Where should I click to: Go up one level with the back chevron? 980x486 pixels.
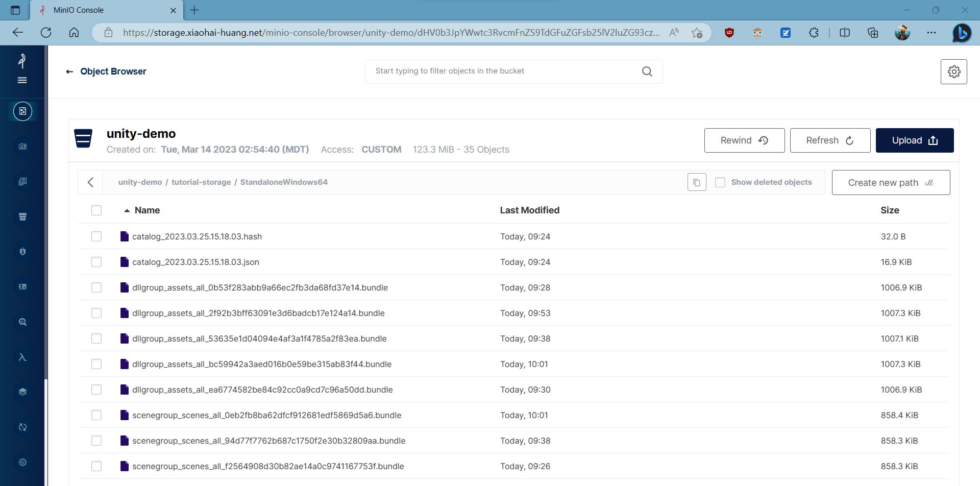pyautogui.click(x=90, y=182)
